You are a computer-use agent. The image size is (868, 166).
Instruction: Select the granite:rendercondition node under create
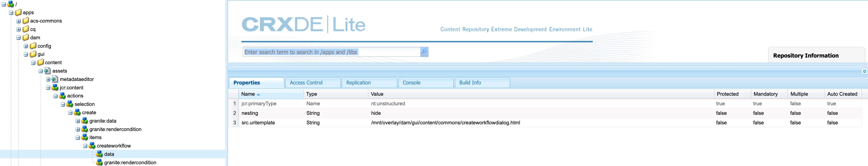(x=115, y=129)
